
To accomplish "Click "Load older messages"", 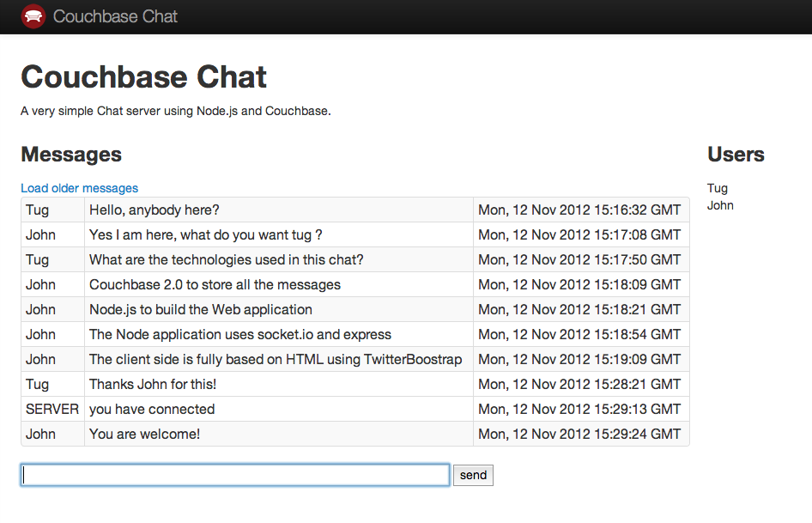I will click(x=79, y=187).
